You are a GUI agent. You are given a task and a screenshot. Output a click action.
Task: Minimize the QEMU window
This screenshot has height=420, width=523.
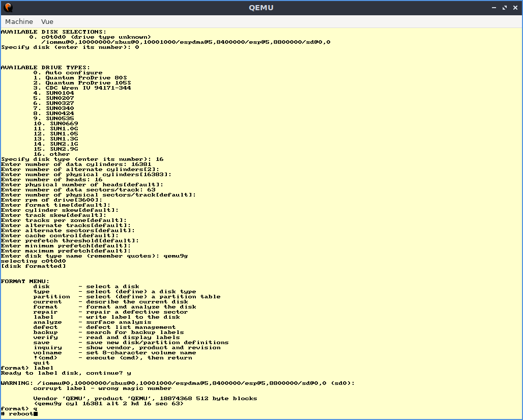(x=494, y=7)
